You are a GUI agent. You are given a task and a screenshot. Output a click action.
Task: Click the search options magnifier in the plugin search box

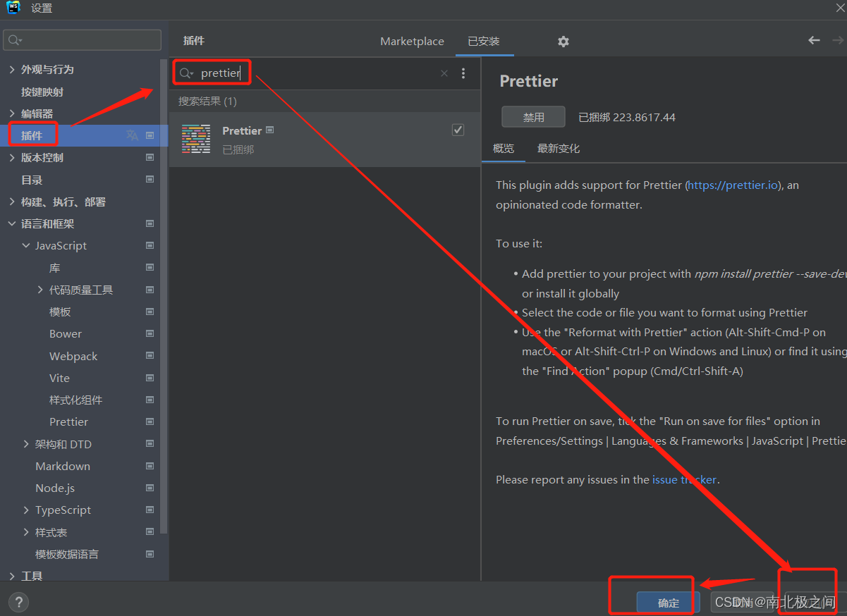pos(185,73)
